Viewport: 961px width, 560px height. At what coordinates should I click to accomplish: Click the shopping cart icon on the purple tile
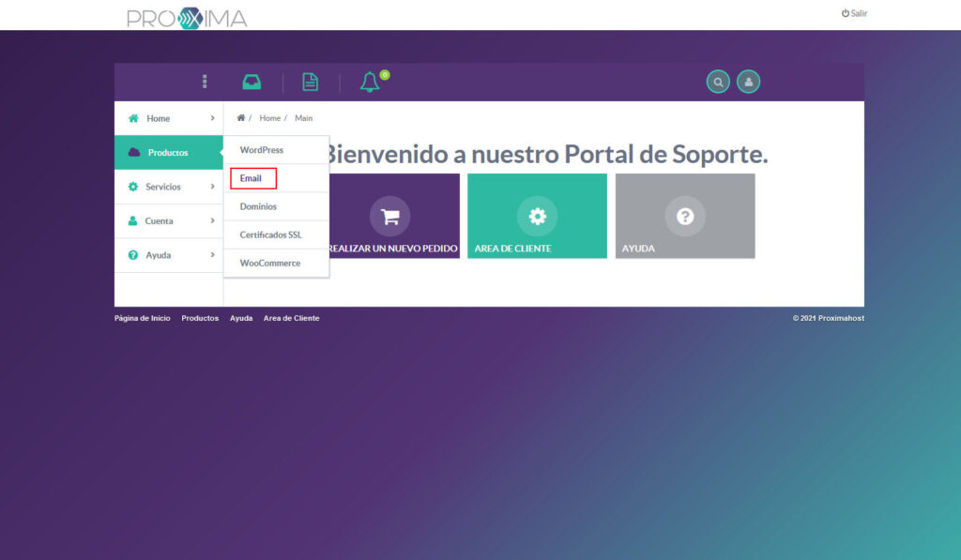click(x=390, y=215)
